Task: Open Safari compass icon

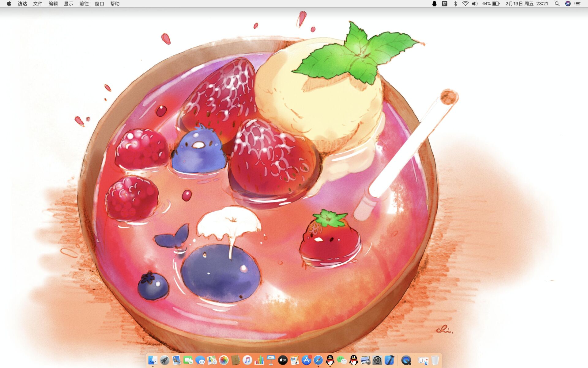Action: pos(318,360)
